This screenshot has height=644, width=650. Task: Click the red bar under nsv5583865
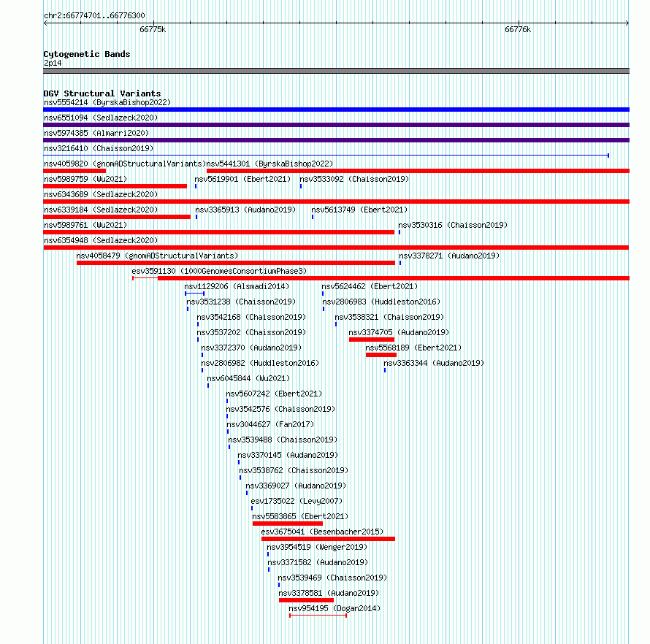(x=288, y=524)
